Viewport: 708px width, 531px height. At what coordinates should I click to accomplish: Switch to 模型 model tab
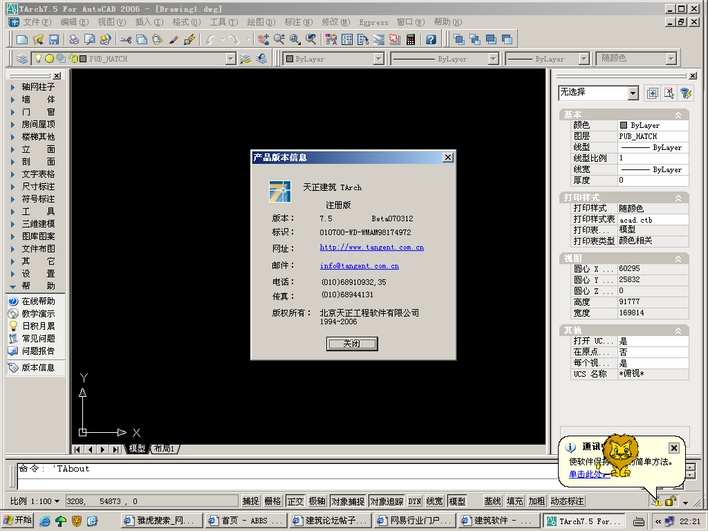(137, 449)
